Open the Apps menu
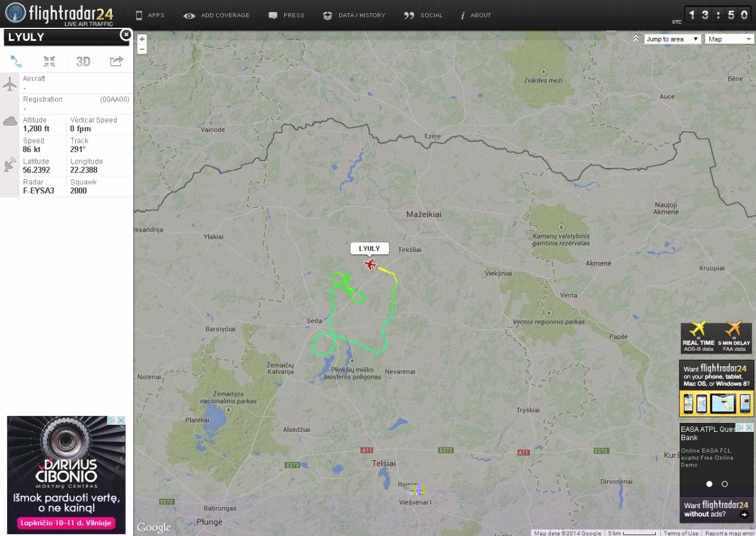The image size is (756, 536). click(x=150, y=15)
